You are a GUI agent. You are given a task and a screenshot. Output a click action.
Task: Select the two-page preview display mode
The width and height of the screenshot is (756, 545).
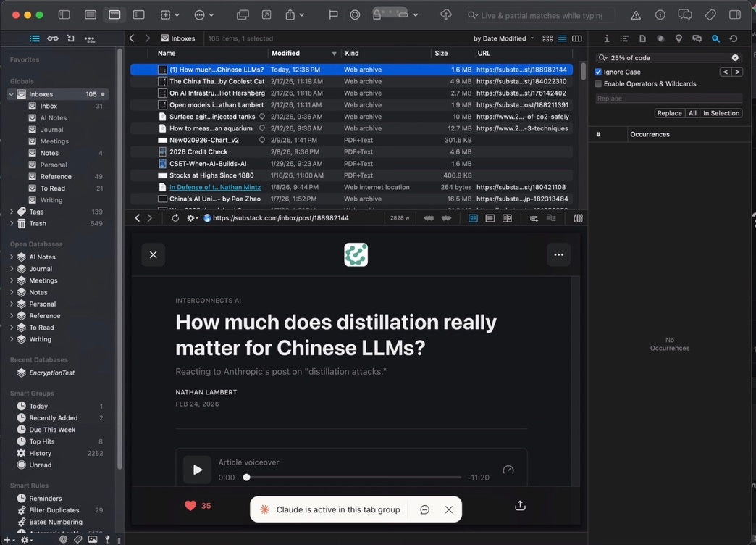507,218
